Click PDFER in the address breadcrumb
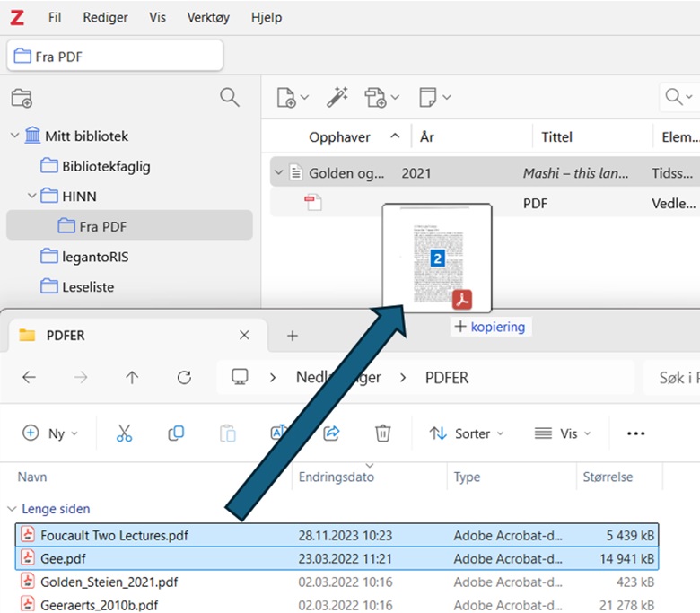 click(446, 378)
